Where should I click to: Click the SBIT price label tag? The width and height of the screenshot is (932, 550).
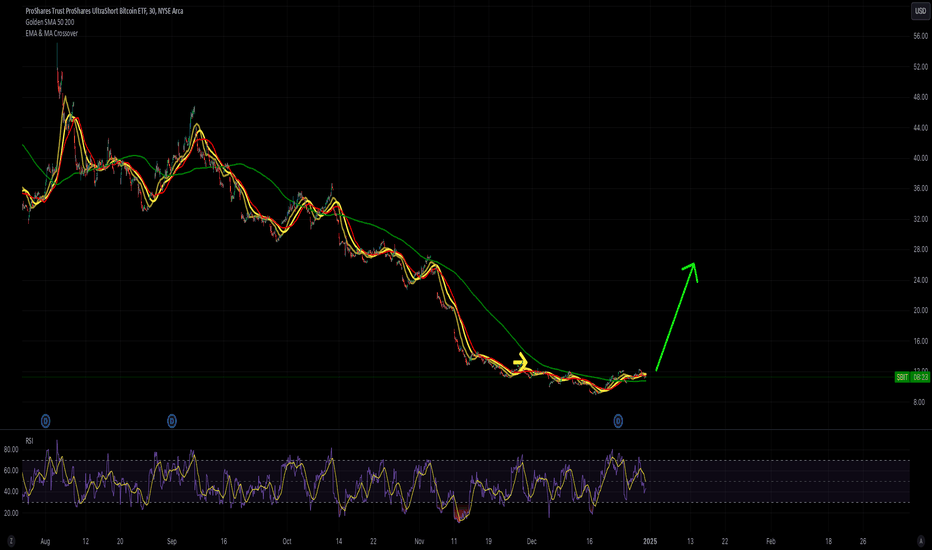pos(902,377)
